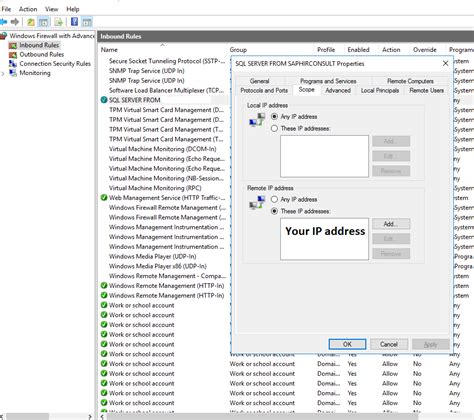Screen dimensions: 474x420
Task: Click the Remote IP addresses list box
Action: point(324,239)
